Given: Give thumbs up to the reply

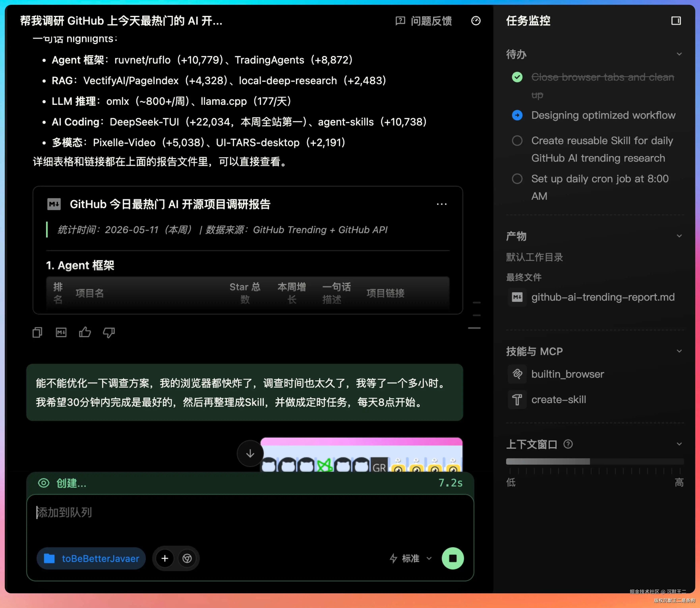Looking at the screenshot, I should 85,333.
